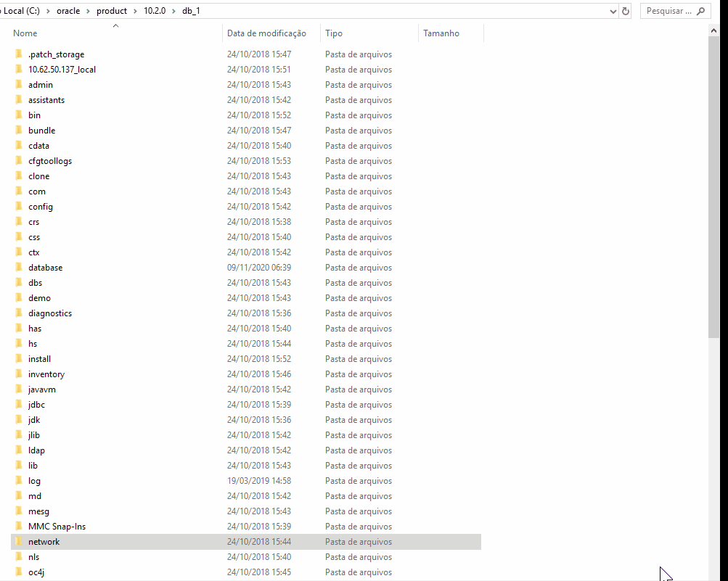Viewport: 728px width, 581px height.
Task: Click the search magnifier icon
Action: pos(700,11)
